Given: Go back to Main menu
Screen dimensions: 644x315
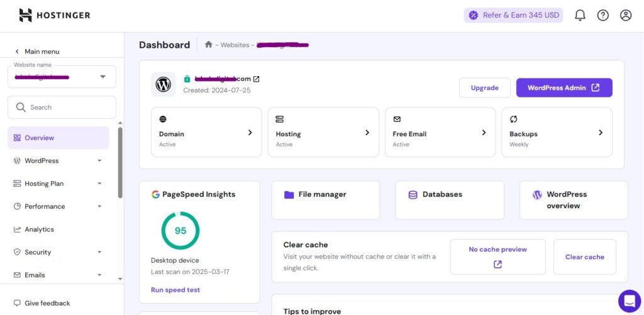Looking at the screenshot, I should 37,52.
